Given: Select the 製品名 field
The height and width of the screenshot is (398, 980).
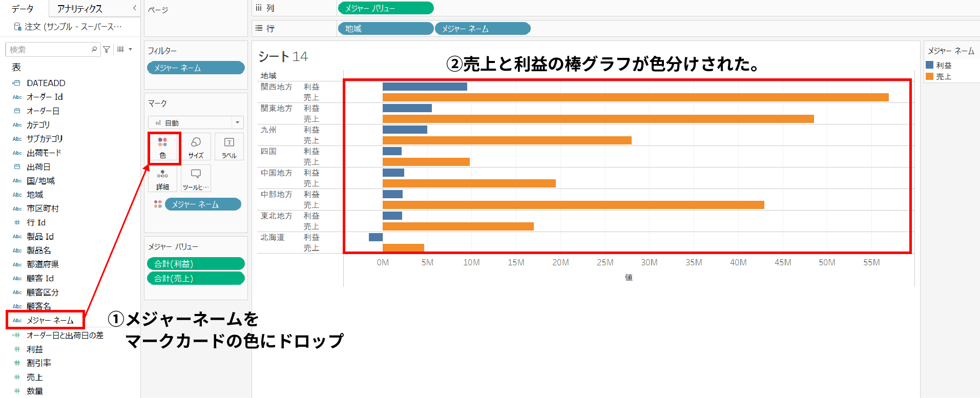Looking at the screenshot, I should 38,250.
